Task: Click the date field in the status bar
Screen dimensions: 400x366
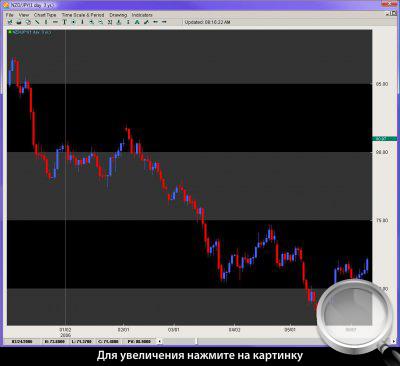Action: 22,342
